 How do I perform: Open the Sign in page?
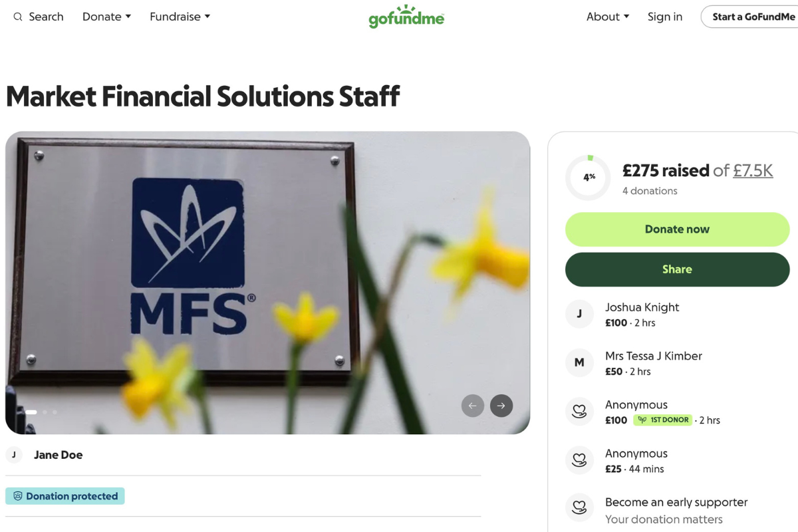point(665,17)
